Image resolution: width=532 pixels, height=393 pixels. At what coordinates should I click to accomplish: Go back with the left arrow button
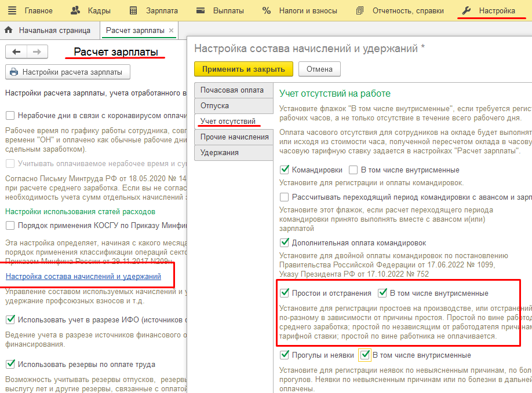pyautogui.click(x=16, y=52)
